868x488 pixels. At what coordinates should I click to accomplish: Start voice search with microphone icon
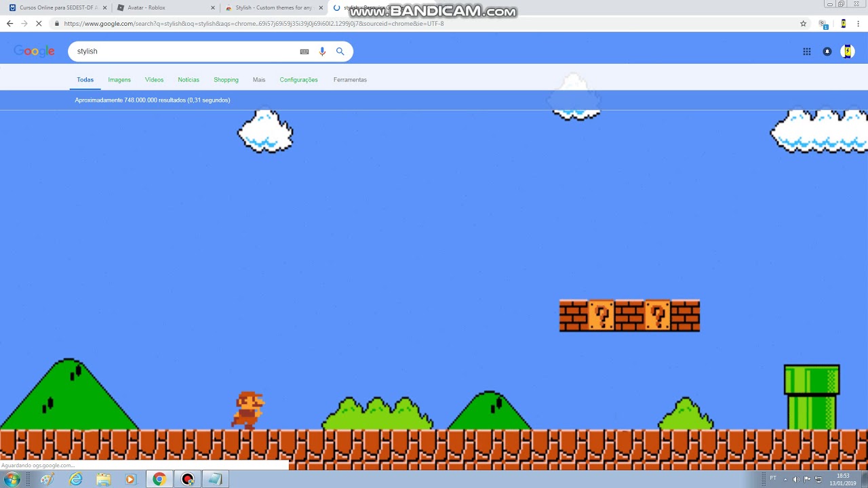[x=322, y=52]
